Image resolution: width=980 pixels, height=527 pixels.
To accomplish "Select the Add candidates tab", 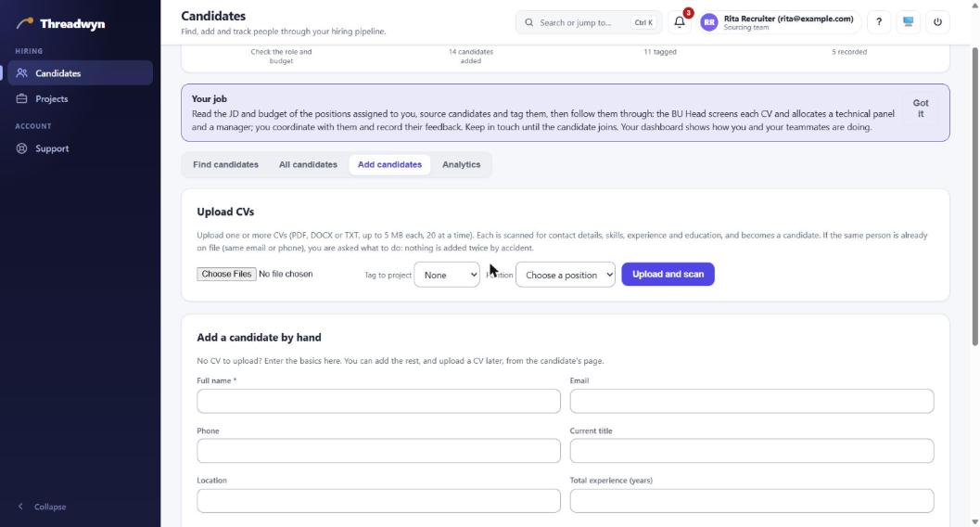I will tap(389, 164).
